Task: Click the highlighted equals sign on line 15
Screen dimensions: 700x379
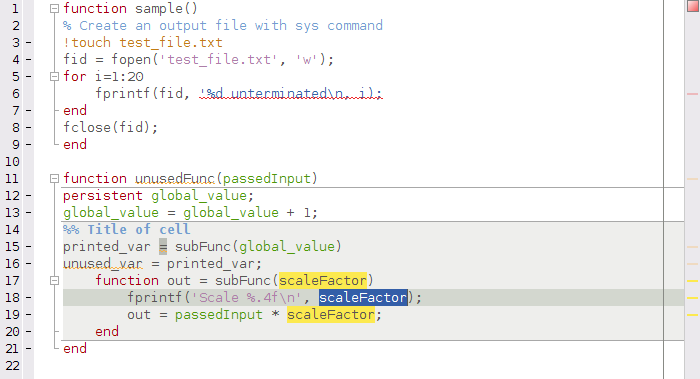Action: (x=163, y=246)
